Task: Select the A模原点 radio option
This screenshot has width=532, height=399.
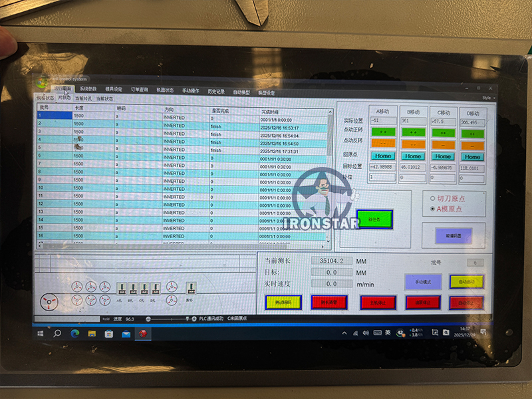Action: tap(432, 208)
